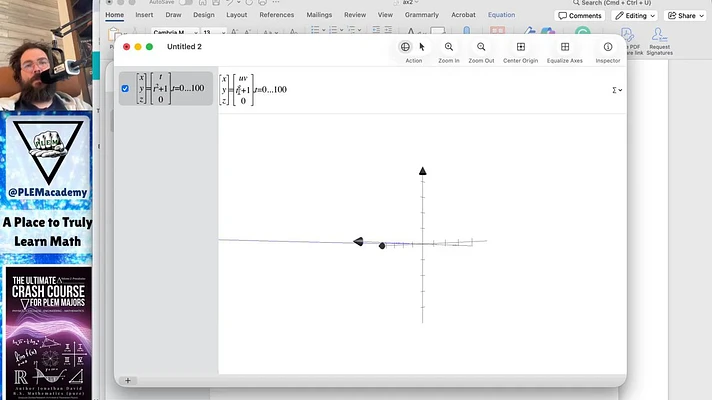Click Equalize Axes icon
Viewport: 712px width, 400px height.
(565, 47)
